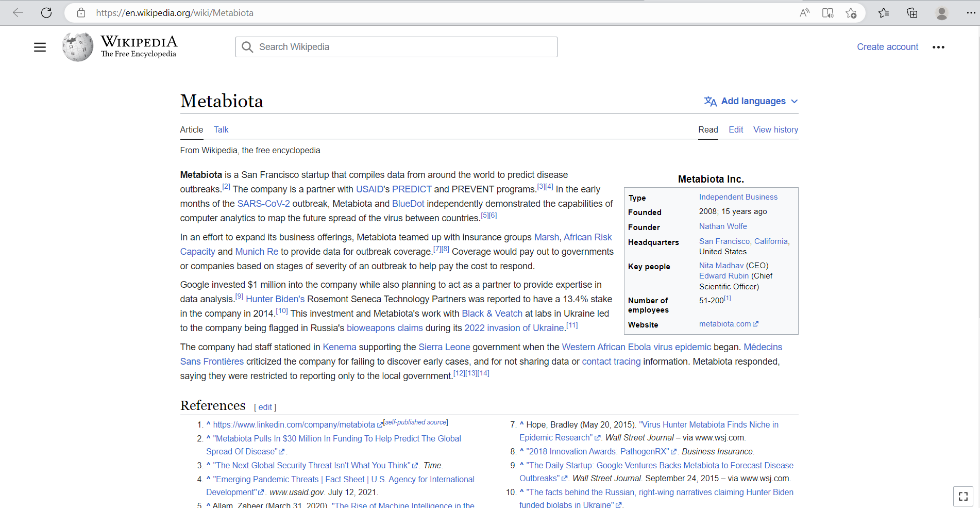
Task: Open the USAID link
Action: coord(369,189)
